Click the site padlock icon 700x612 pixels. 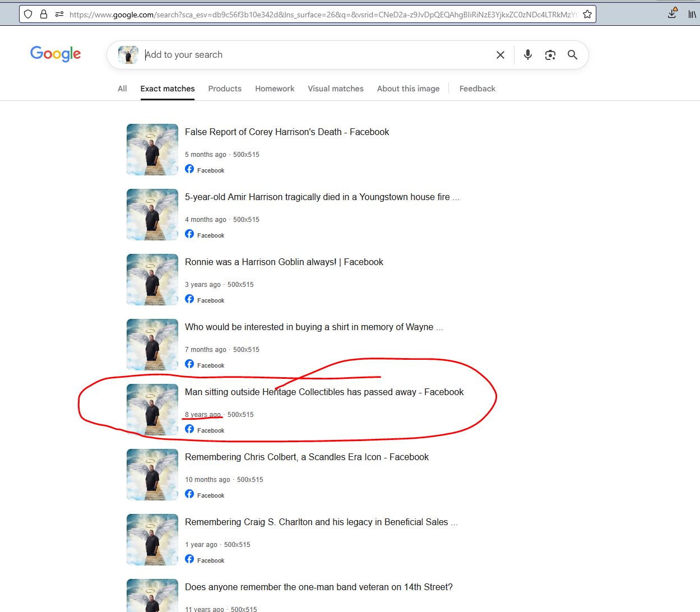point(44,15)
